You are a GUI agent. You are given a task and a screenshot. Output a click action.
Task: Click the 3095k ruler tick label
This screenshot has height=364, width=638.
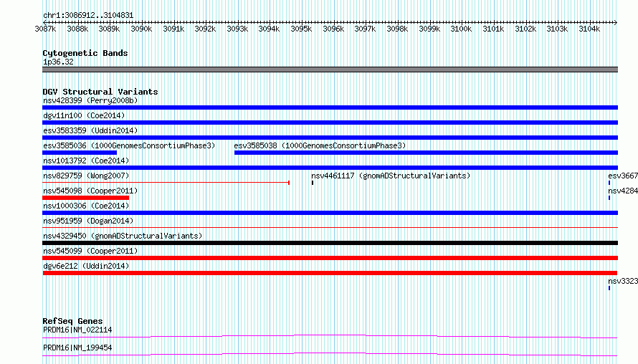click(301, 29)
